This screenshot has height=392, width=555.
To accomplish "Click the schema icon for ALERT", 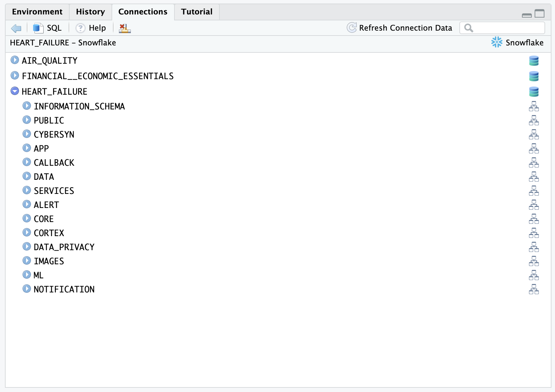I will [534, 205].
